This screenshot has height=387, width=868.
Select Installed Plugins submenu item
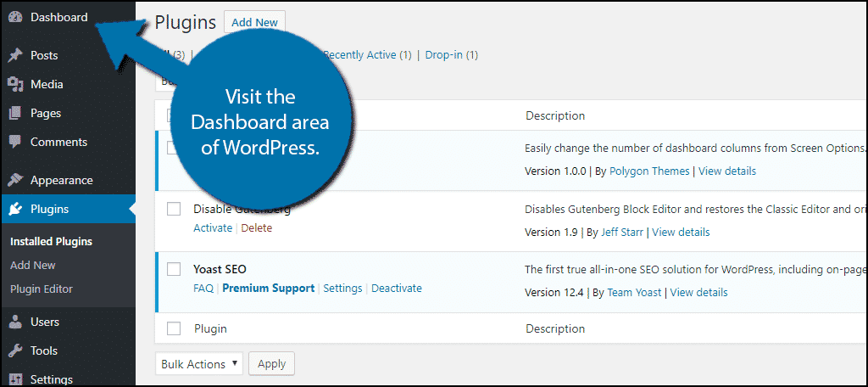point(51,242)
